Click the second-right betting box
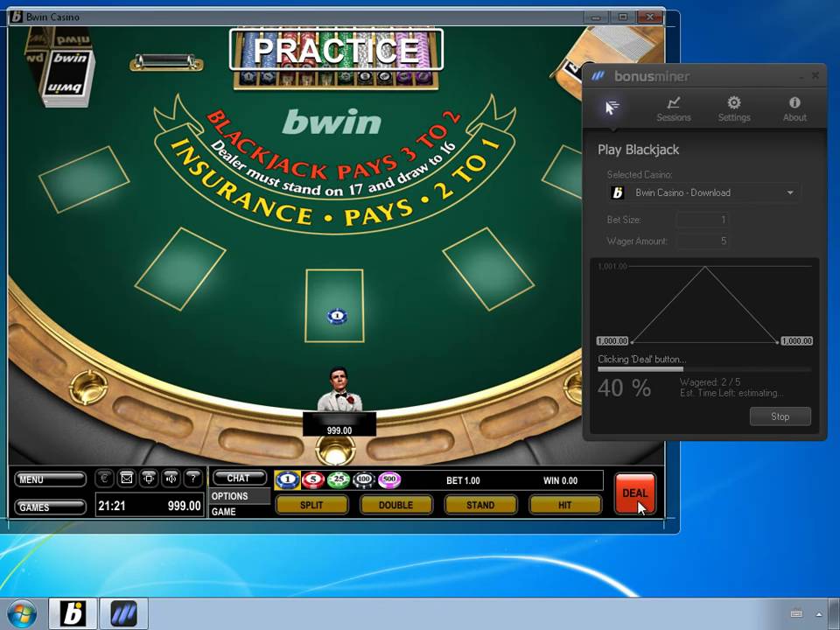 488,269
